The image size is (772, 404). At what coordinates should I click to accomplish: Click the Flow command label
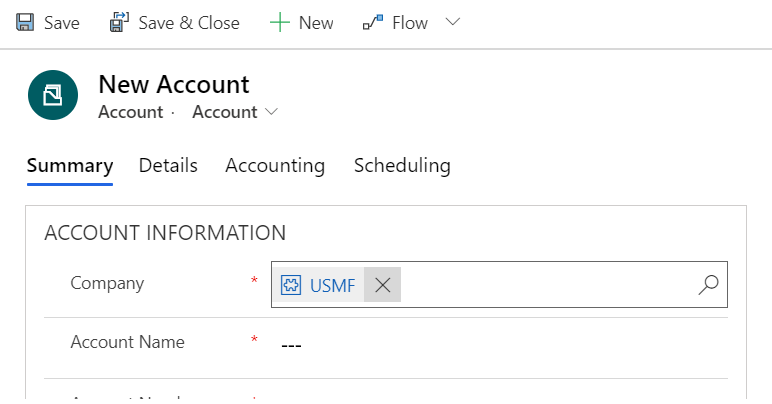[410, 23]
